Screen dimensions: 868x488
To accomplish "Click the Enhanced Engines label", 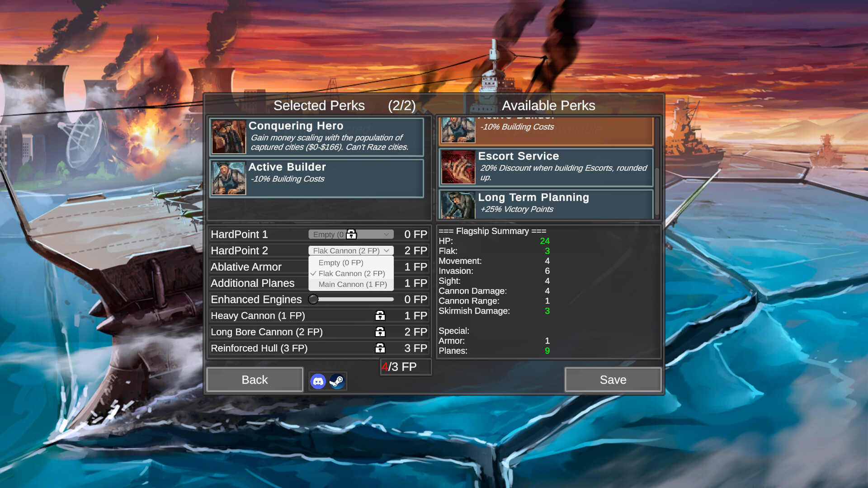I will [x=256, y=299].
